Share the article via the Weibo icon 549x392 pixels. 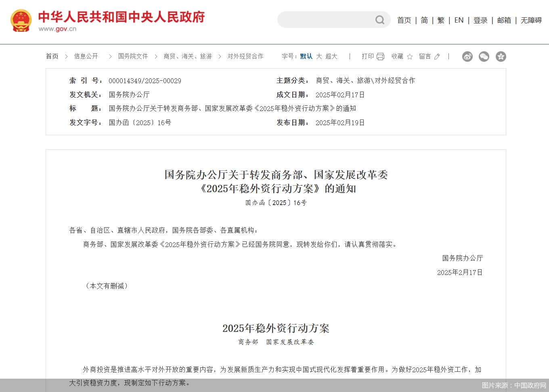[x=467, y=57]
